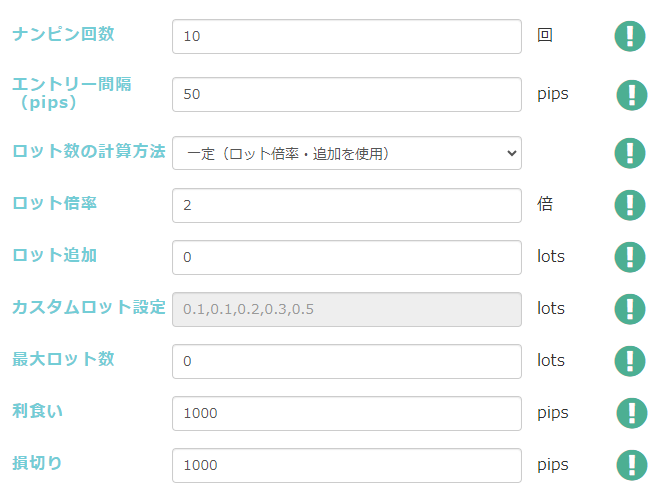Open help icon next to ロット数の計算方法
Screen dimensions: 662x495
point(630,153)
